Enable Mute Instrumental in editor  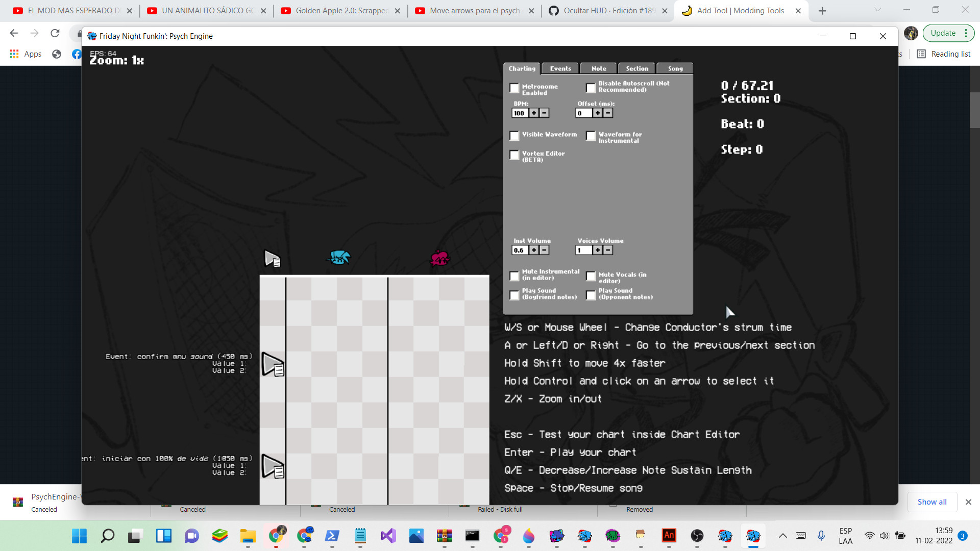pos(514,276)
